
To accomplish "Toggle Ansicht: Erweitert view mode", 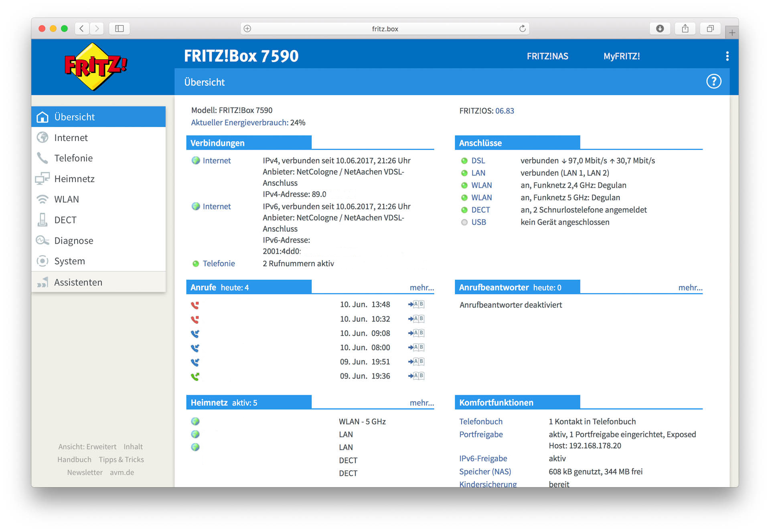I will 87,447.
